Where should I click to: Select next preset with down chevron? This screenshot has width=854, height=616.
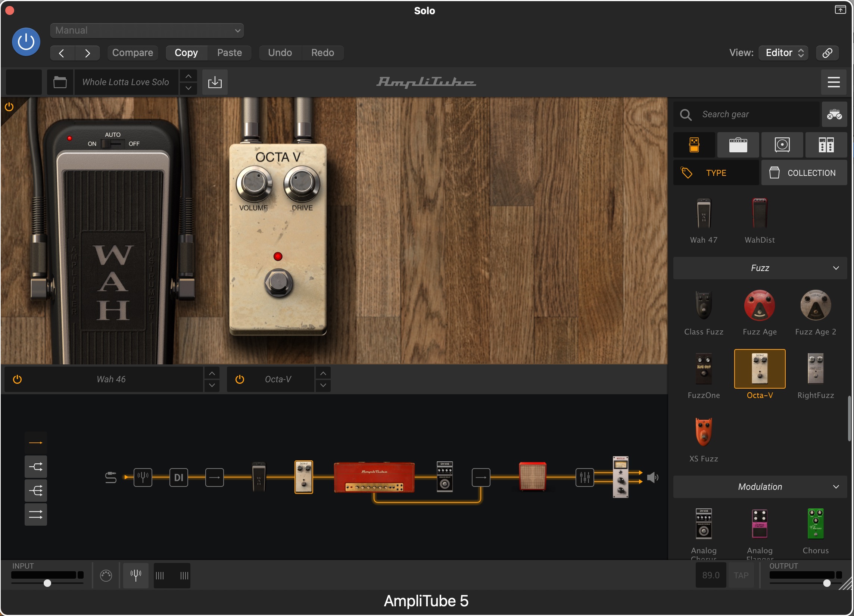[x=188, y=88]
